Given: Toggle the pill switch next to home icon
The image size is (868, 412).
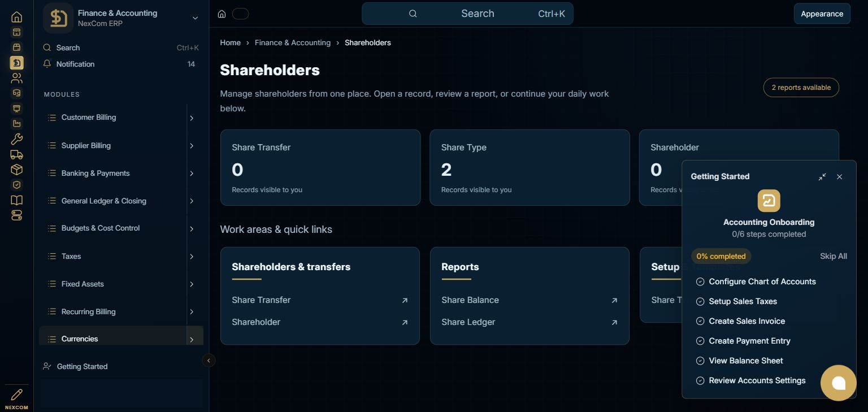Looking at the screenshot, I should click(x=240, y=14).
